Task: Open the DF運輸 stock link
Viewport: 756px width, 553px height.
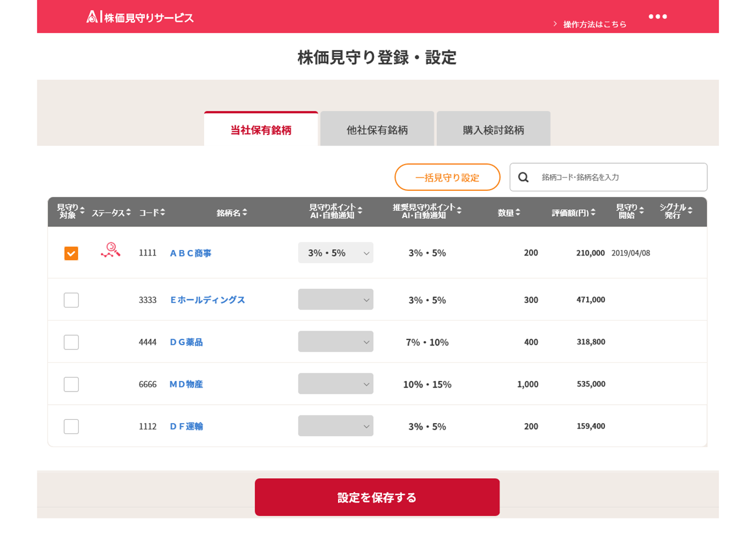Action: (186, 426)
